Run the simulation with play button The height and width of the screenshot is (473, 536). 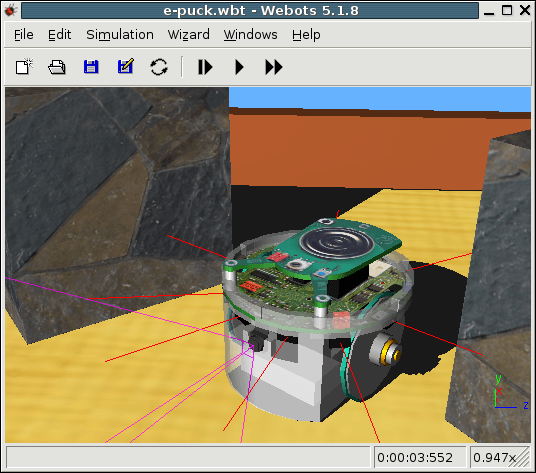239,67
